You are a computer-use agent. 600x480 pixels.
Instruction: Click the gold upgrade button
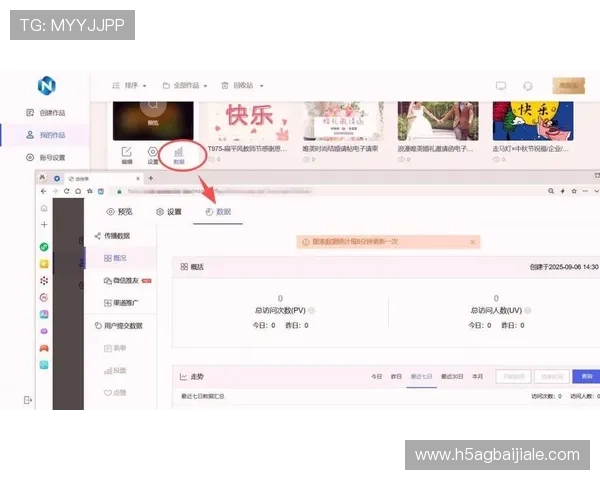[x=569, y=86]
